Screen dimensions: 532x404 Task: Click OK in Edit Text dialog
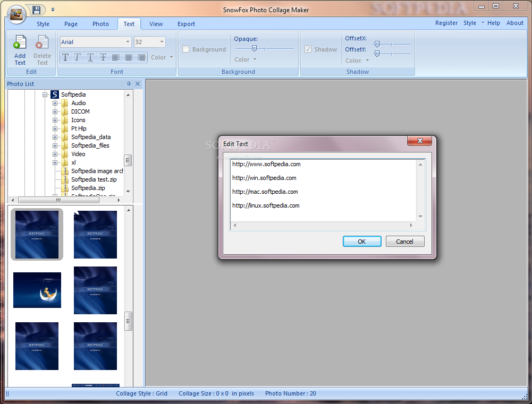(x=362, y=242)
